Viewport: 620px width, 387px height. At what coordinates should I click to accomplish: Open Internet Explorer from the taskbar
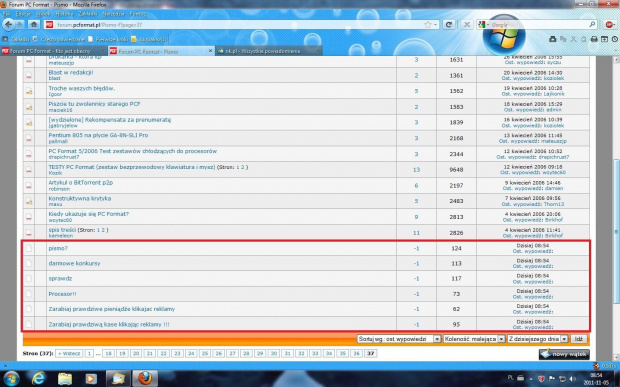click(38, 378)
